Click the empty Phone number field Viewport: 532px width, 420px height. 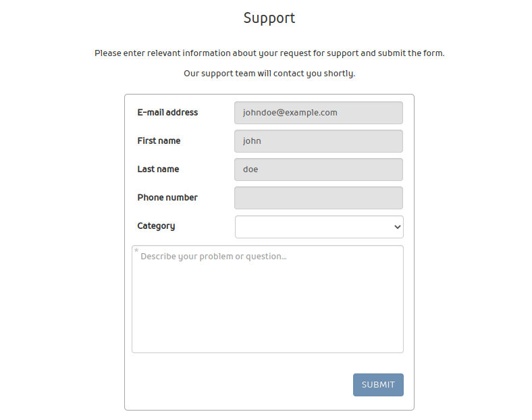(318, 198)
